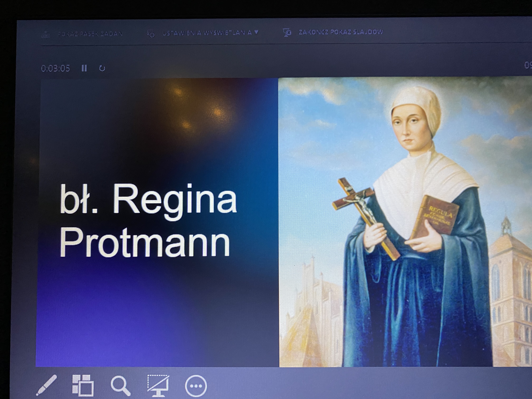The image size is (532, 399).
Task: Select the pen and laser pointer tool
Action: click(46, 385)
